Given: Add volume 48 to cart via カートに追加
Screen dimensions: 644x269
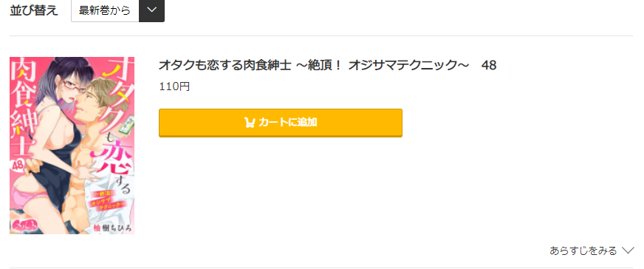Looking at the screenshot, I should [x=281, y=123].
